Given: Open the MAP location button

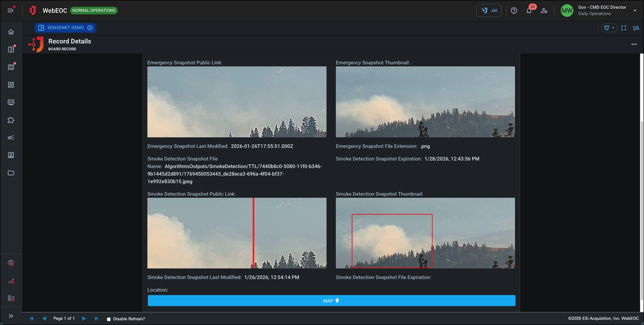Looking at the screenshot, I should [x=331, y=300].
